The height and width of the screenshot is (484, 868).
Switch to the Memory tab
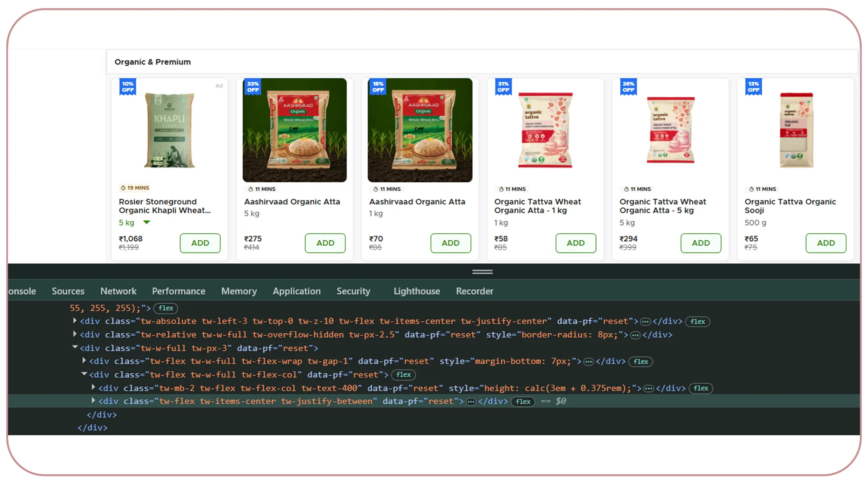point(239,291)
